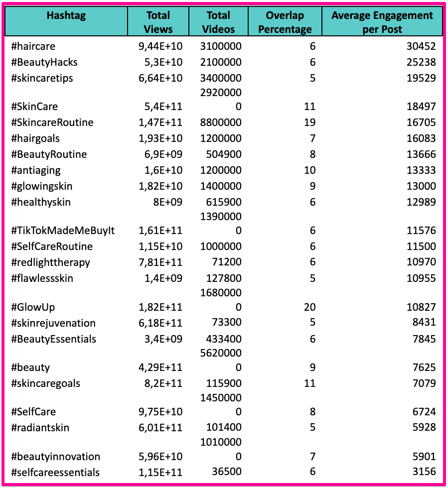Click the #GlowUp hashtag cell
The height and width of the screenshot is (488, 448).
(x=33, y=307)
